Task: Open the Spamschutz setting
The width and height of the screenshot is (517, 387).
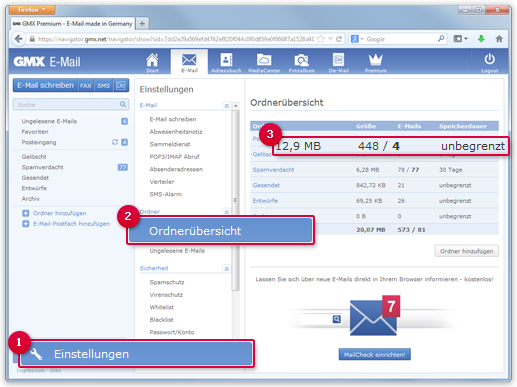Action: pyautogui.click(x=167, y=282)
